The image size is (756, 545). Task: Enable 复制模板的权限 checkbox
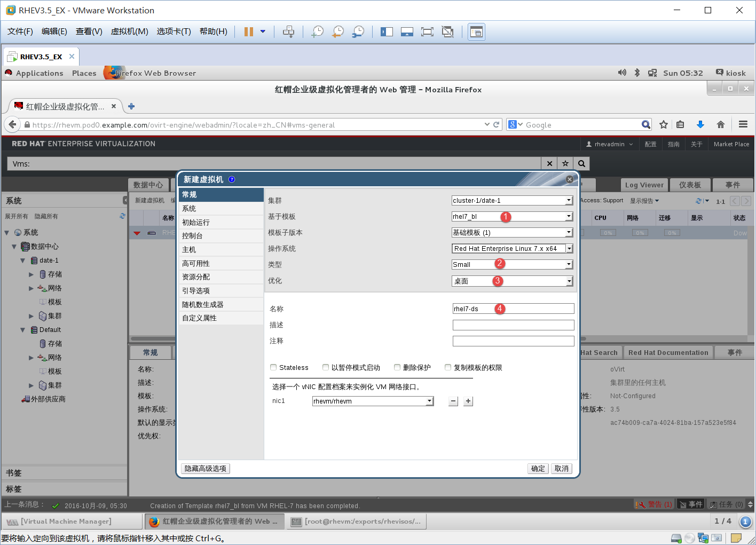point(448,367)
